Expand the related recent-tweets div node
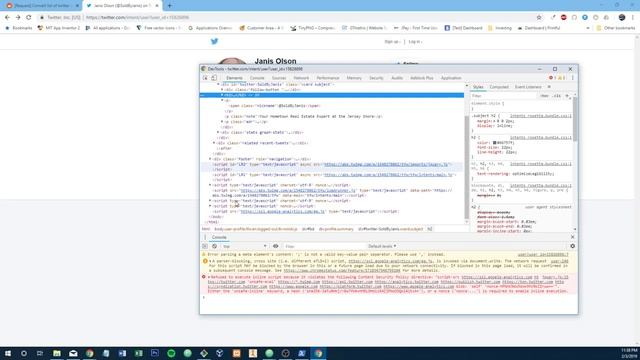 (214, 143)
